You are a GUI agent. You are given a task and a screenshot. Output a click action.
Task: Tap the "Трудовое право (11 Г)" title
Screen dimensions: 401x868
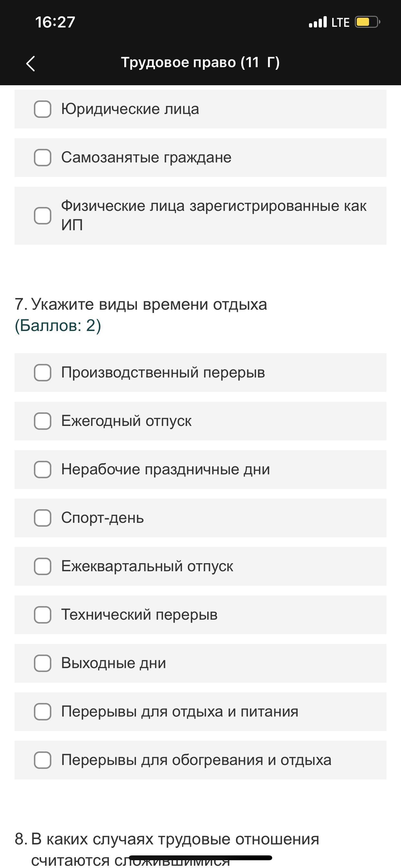pos(200,62)
